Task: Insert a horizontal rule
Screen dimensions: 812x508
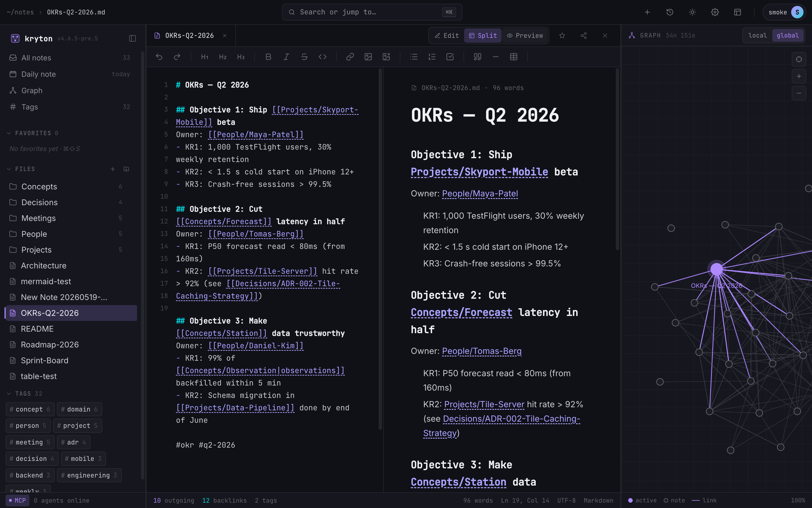Action: point(496,57)
